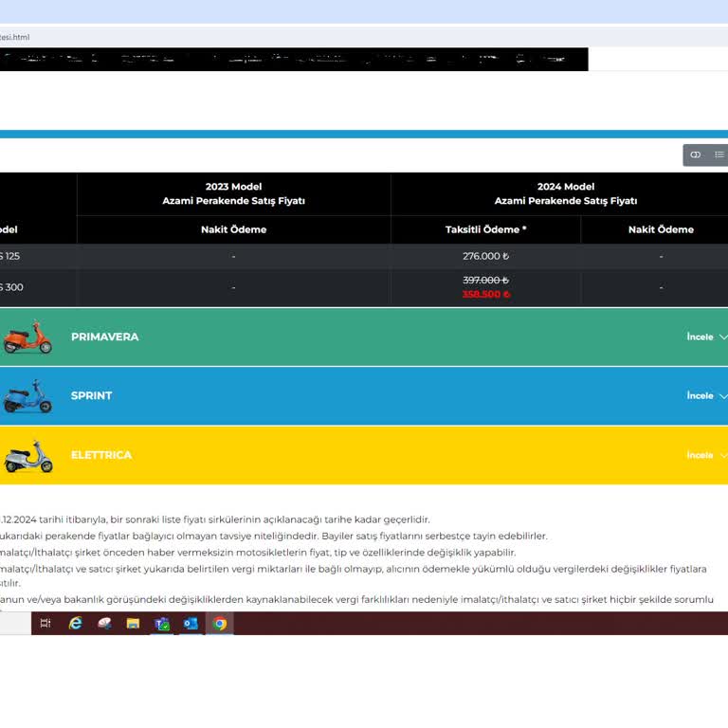Click İncele link in Elettrica row
Screen dimensions: 728x728
click(x=700, y=455)
